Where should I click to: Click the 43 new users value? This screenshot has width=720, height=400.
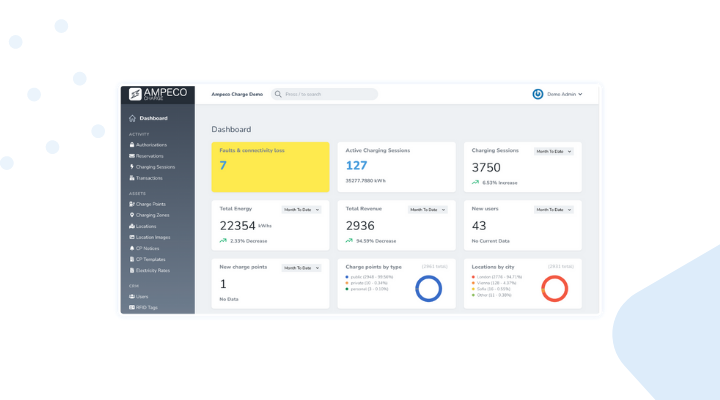[479, 226]
